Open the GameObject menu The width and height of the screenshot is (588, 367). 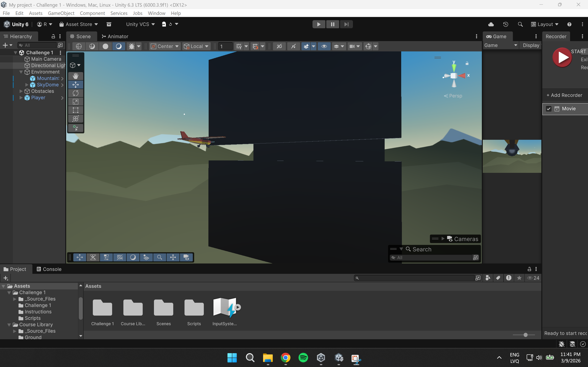click(61, 13)
